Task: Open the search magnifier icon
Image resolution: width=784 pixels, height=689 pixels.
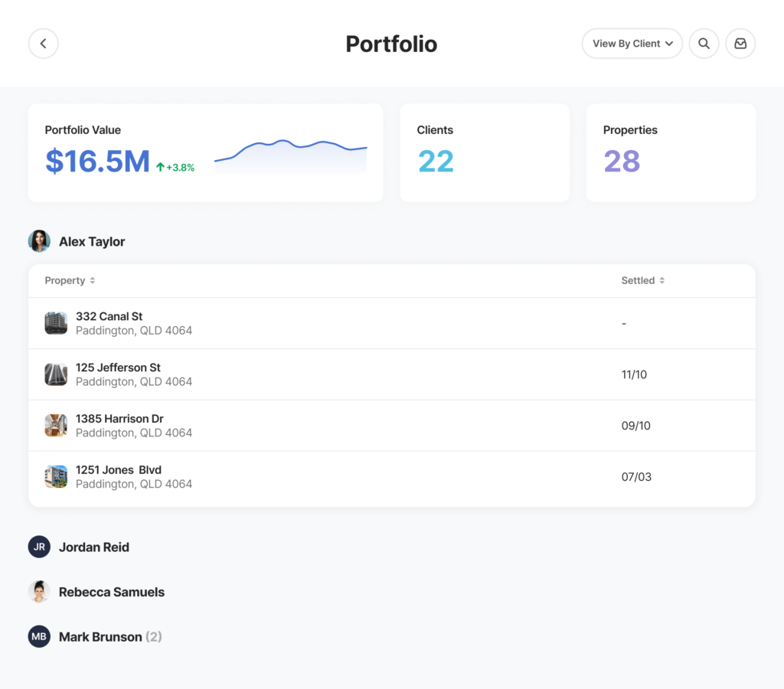Action: (704, 44)
